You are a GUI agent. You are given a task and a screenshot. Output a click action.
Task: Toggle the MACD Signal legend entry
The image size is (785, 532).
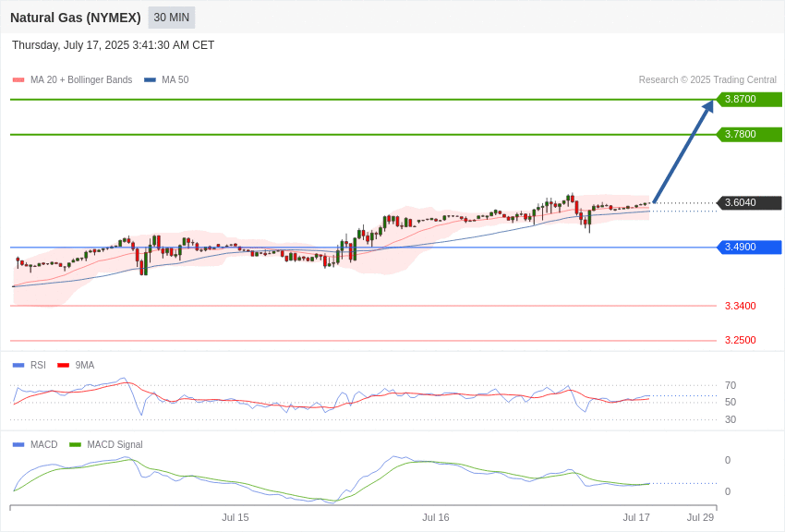[105, 444]
